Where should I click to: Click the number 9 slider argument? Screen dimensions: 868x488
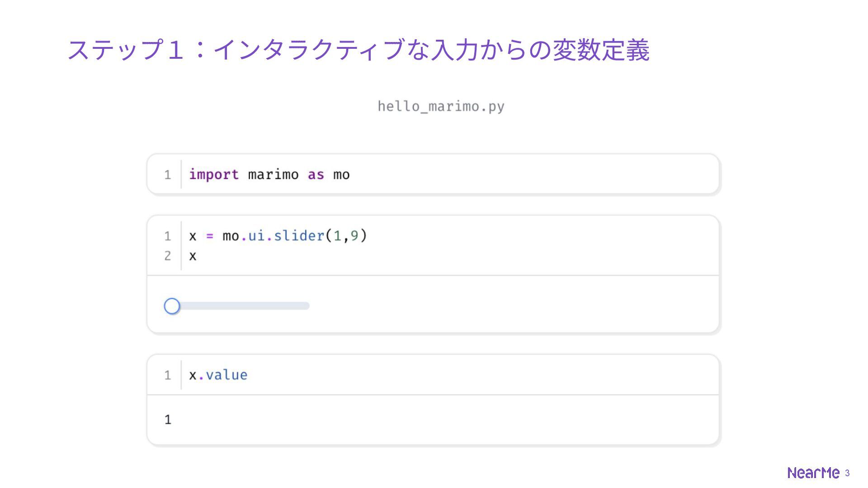[354, 236]
